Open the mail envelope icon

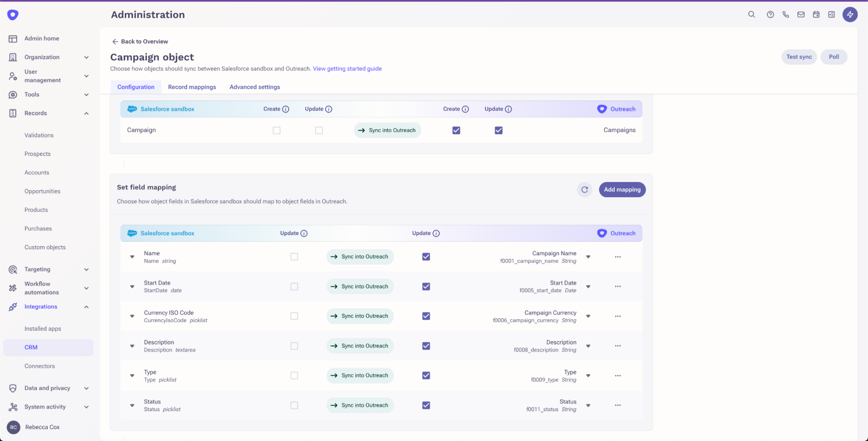pos(801,15)
